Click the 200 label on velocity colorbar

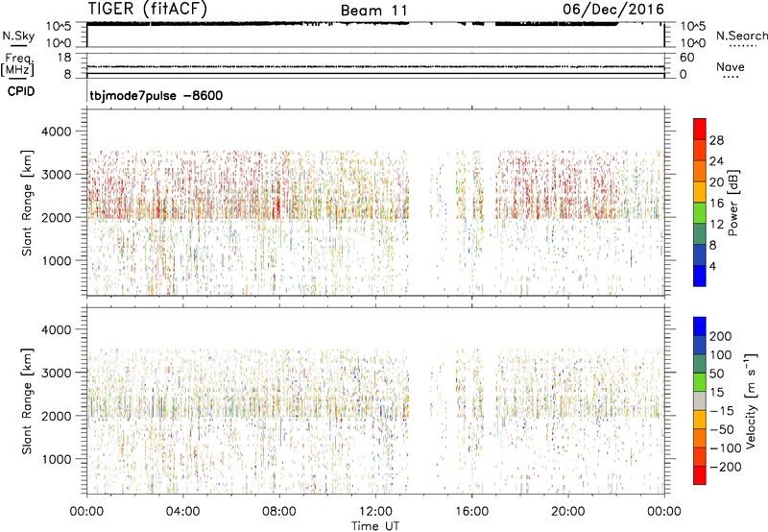click(x=721, y=336)
